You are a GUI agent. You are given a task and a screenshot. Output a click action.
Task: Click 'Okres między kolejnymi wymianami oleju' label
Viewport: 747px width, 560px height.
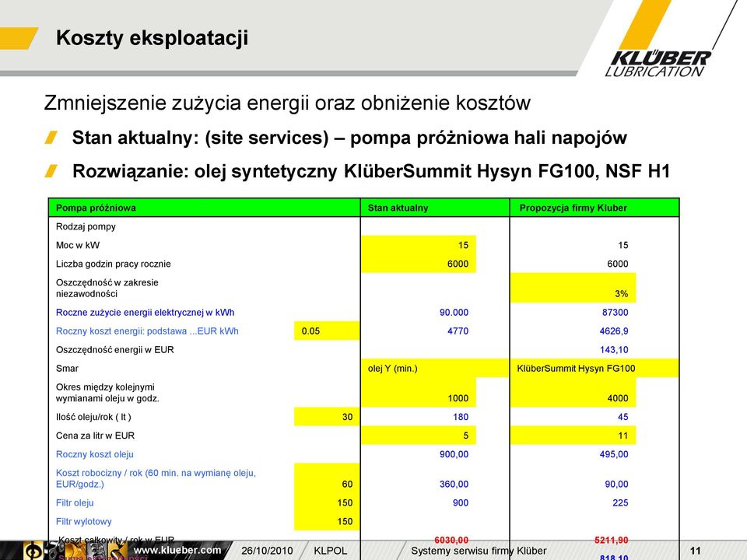(107, 393)
